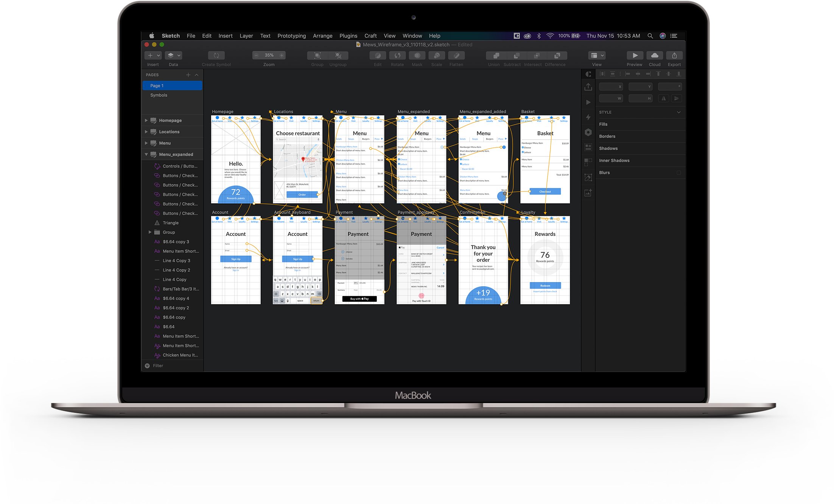Open the Insert tool dropdown arrow

(159, 56)
